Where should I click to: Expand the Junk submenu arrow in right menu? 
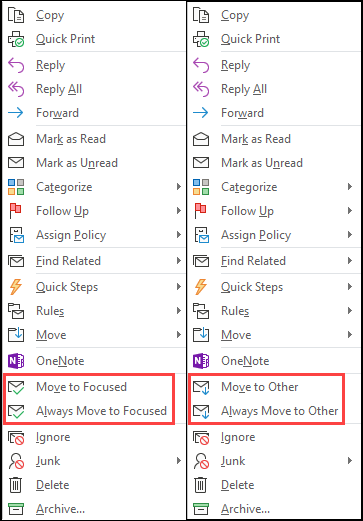point(350,461)
